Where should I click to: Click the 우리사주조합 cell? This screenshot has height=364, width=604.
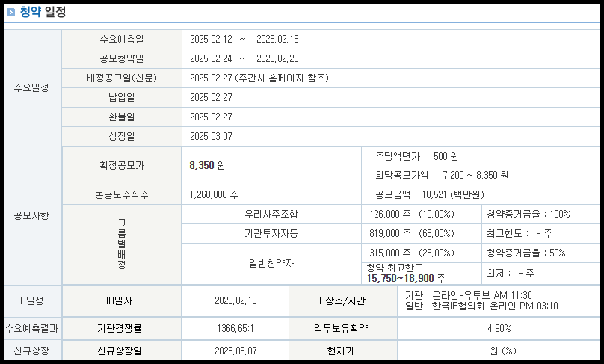point(271,215)
